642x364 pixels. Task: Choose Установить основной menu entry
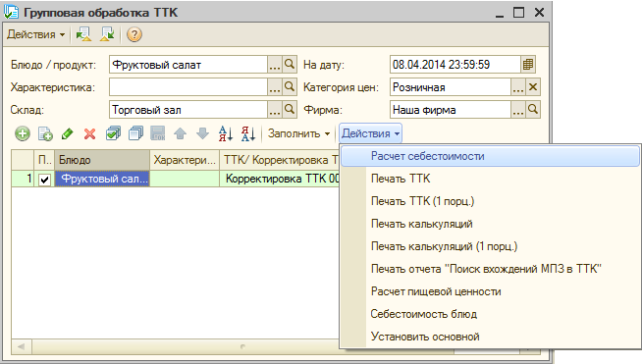(425, 337)
